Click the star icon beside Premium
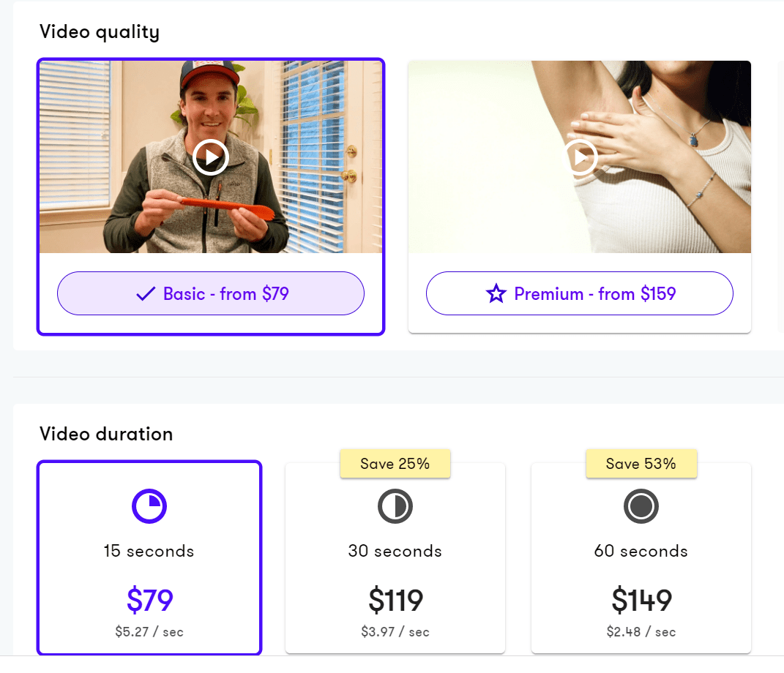Viewport: 784px width, 673px height. tap(496, 294)
